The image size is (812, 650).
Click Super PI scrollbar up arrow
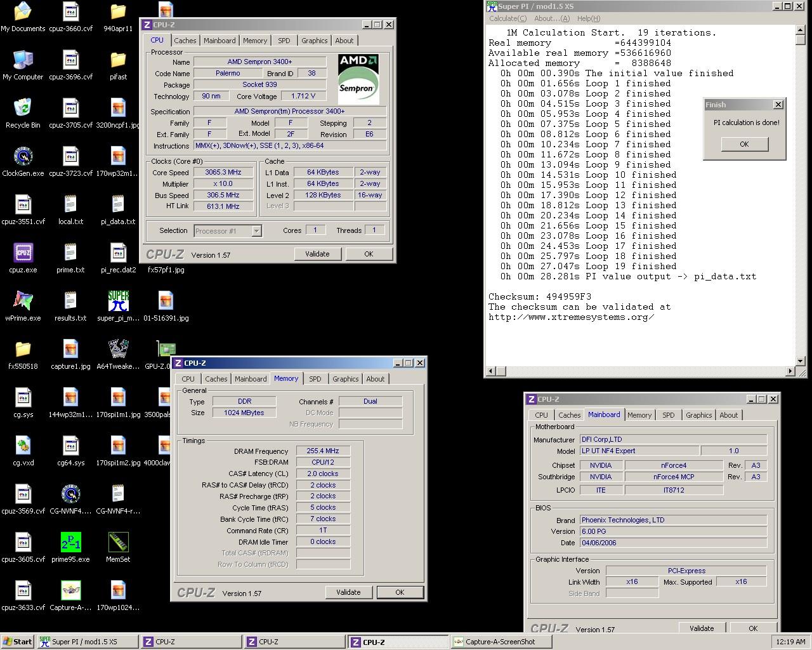click(x=800, y=29)
